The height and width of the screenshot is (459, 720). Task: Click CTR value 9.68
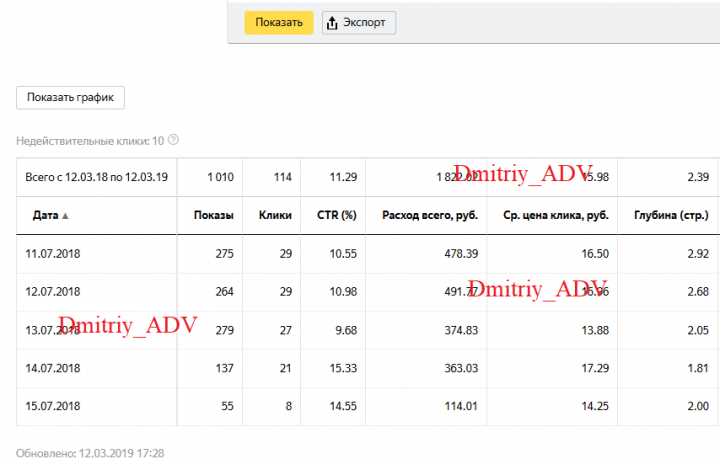coord(346,330)
